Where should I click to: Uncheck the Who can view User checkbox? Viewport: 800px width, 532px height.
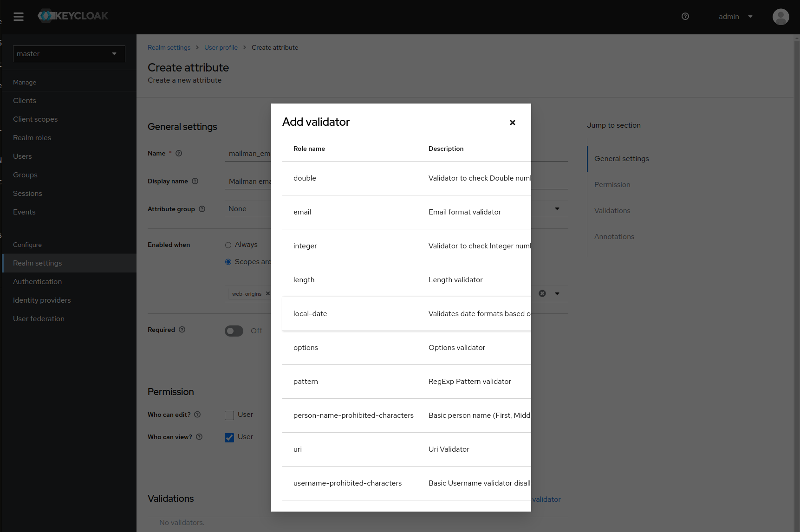tap(229, 437)
